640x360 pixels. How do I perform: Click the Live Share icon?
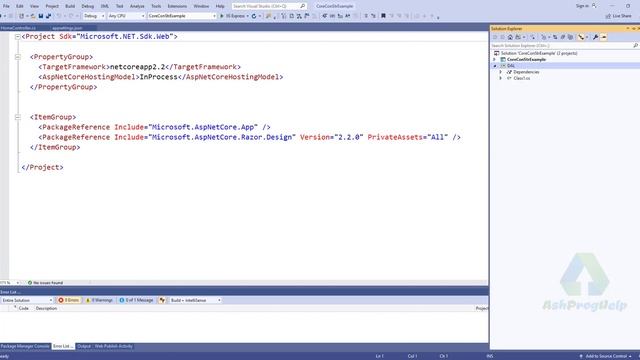click(x=608, y=16)
